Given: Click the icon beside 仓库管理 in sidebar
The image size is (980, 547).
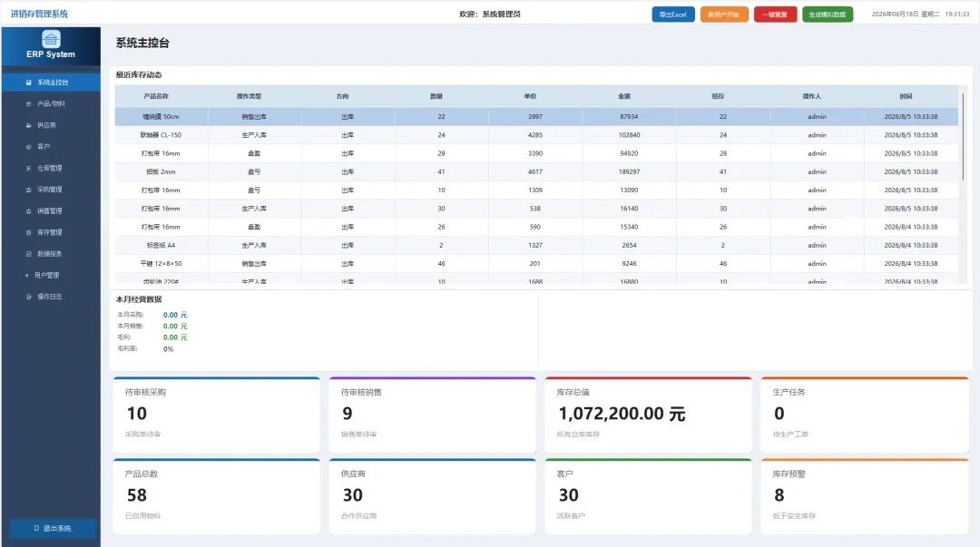Looking at the screenshot, I should pyautogui.click(x=28, y=168).
